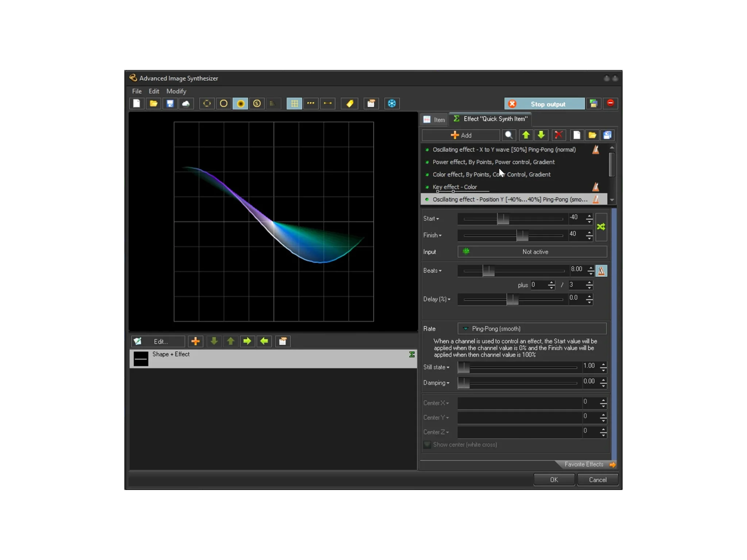The height and width of the screenshot is (560, 747).
Task: Toggle the grid display icon
Action: pyautogui.click(x=294, y=104)
